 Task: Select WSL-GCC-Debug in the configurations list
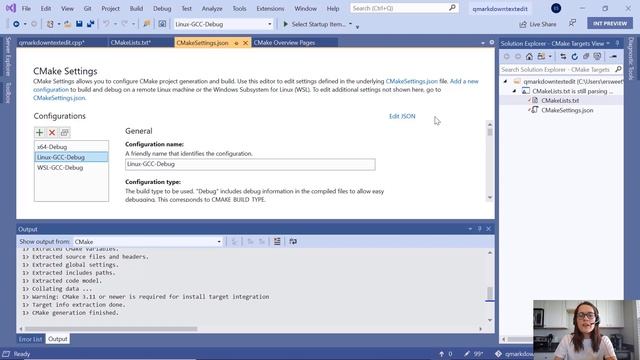click(71, 168)
